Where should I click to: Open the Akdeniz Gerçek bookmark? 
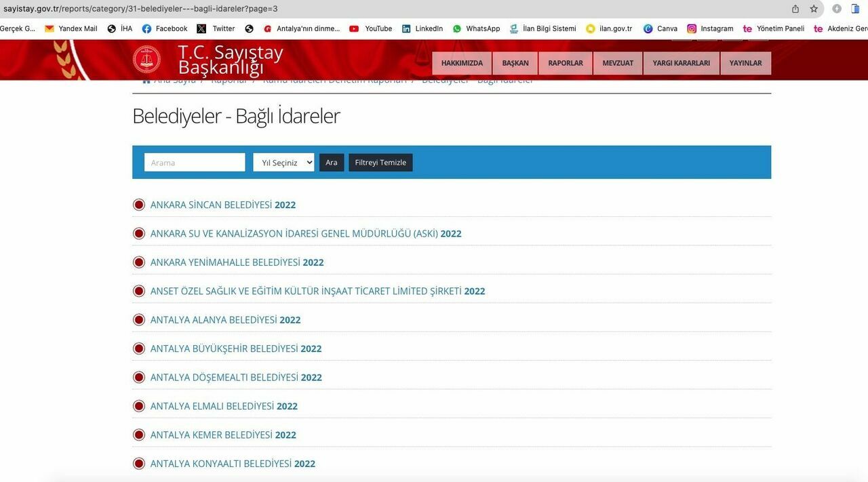pyautogui.click(x=841, y=28)
